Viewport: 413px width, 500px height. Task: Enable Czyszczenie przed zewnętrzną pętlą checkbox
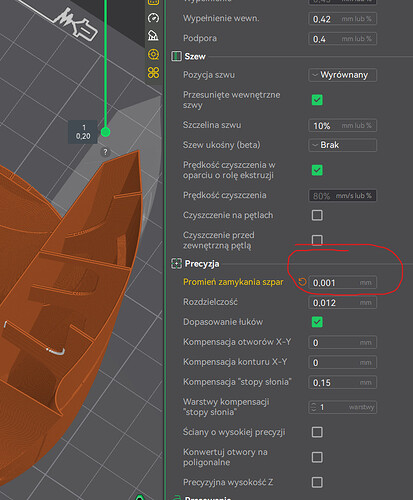(x=317, y=240)
